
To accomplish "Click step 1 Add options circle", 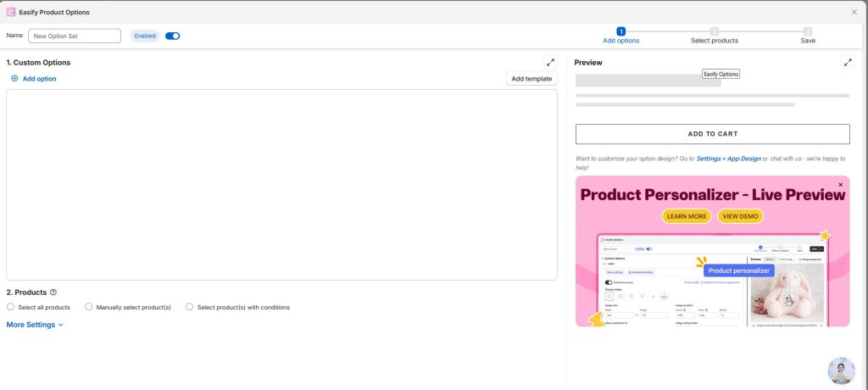I will point(620,31).
